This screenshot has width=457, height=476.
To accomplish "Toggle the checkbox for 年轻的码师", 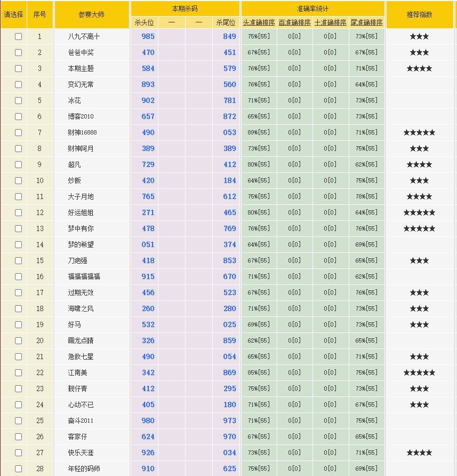I will click(19, 469).
